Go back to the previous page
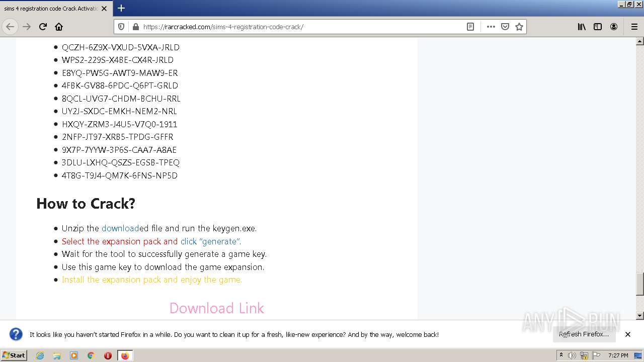 10,27
